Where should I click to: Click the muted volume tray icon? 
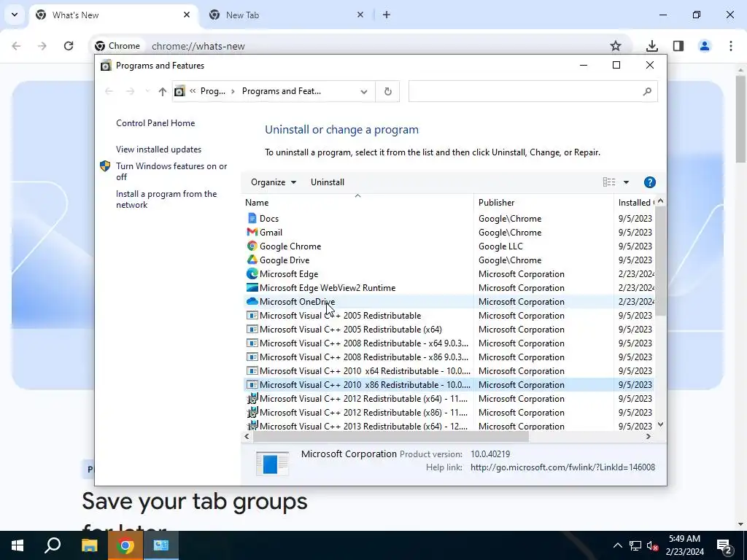coord(652,545)
